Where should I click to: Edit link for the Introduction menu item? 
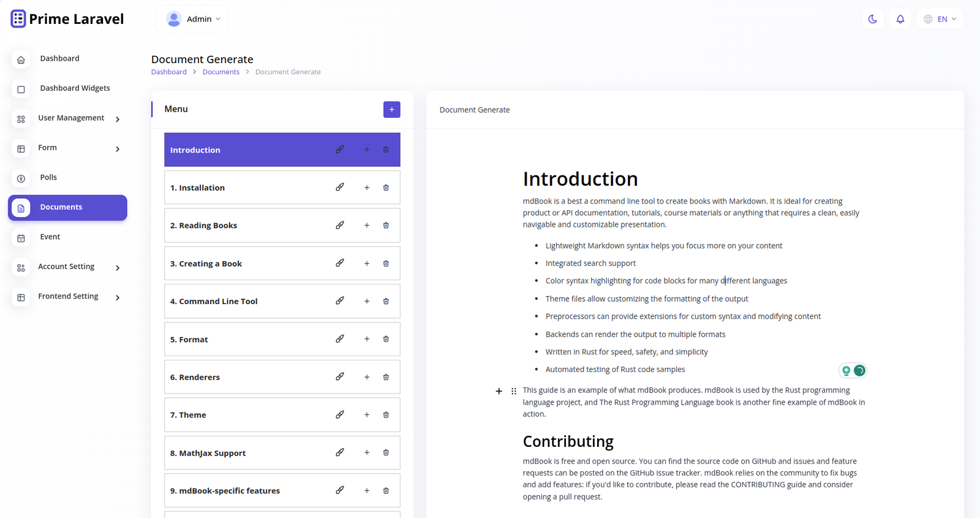340,150
